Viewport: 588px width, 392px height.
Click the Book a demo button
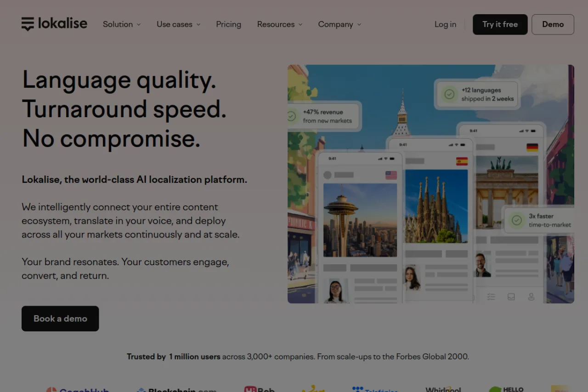coord(60,318)
